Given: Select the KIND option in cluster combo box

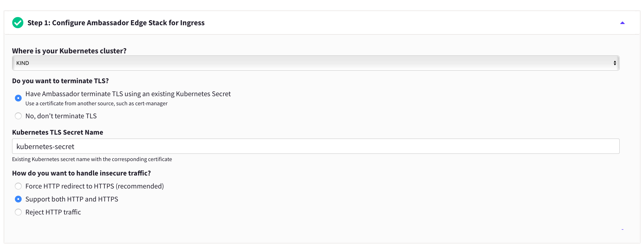Looking at the screenshot, I should 23,63.
